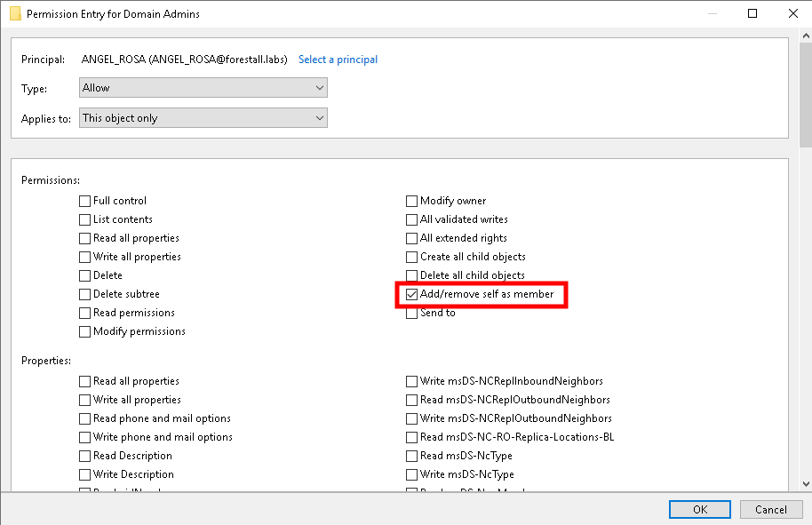The width and height of the screenshot is (812, 525).
Task: Toggle the Delete subtree checkbox
Action: coord(85,294)
